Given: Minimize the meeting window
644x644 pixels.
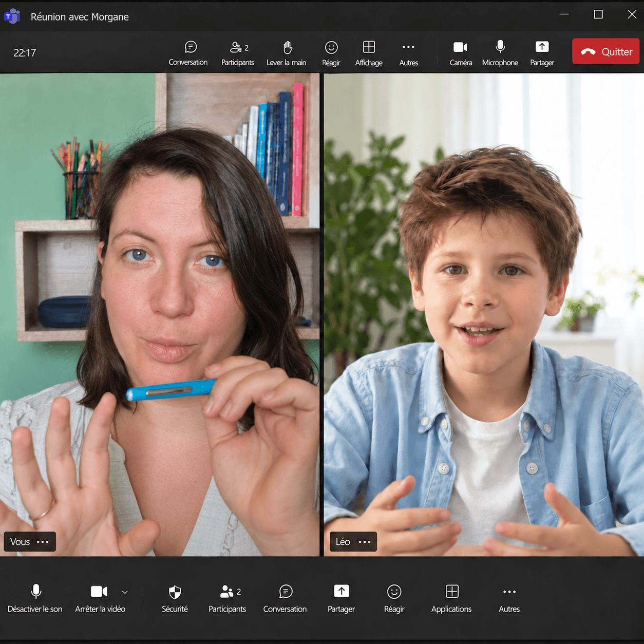Looking at the screenshot, I should coord(565,14).
